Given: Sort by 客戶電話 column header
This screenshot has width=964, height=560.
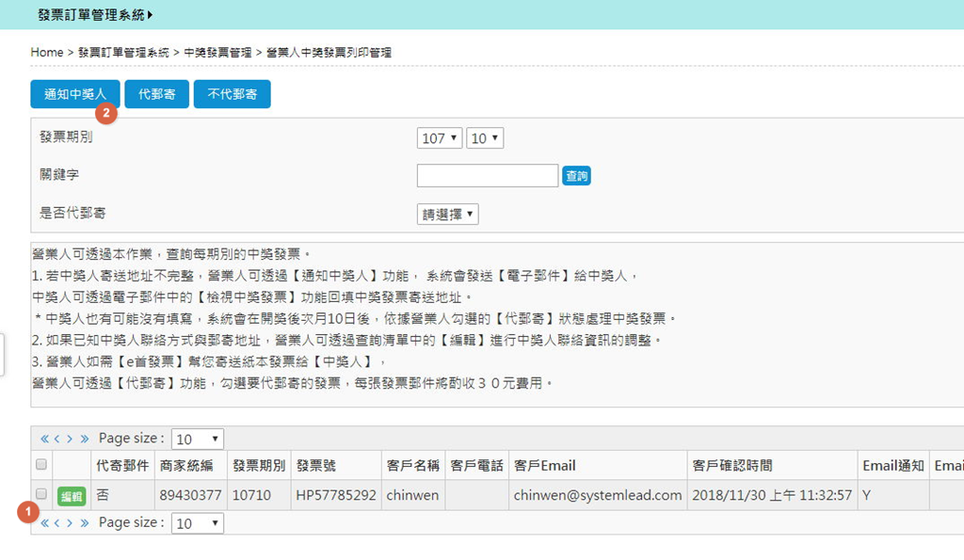Looking at the screenshot, I should [x=476, y=466].
